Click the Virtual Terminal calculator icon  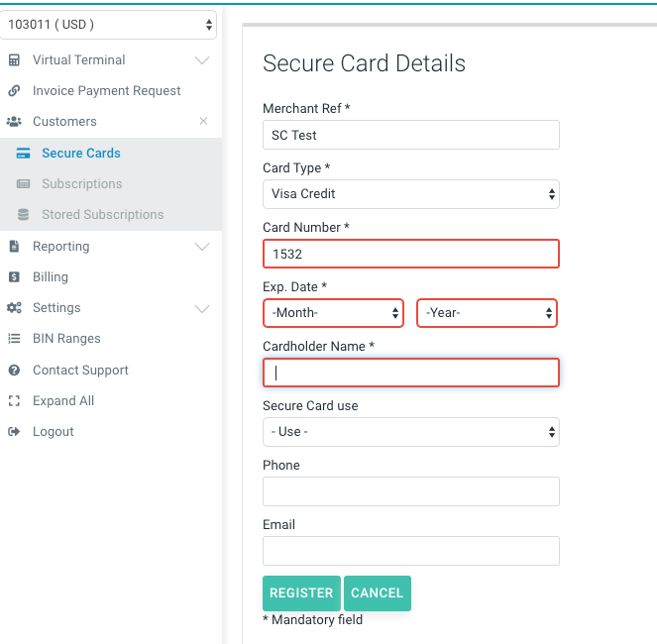tap(14, 60)
